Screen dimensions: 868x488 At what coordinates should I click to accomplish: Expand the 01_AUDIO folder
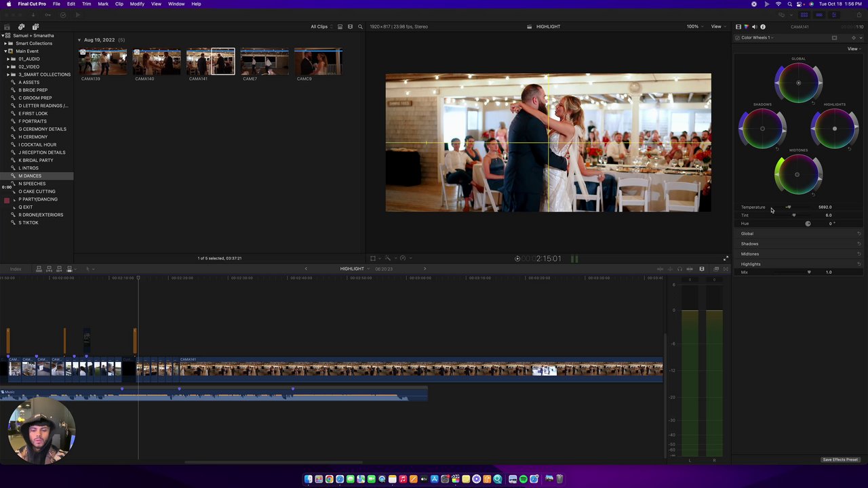pyautogui.click(x=8, y=59)
